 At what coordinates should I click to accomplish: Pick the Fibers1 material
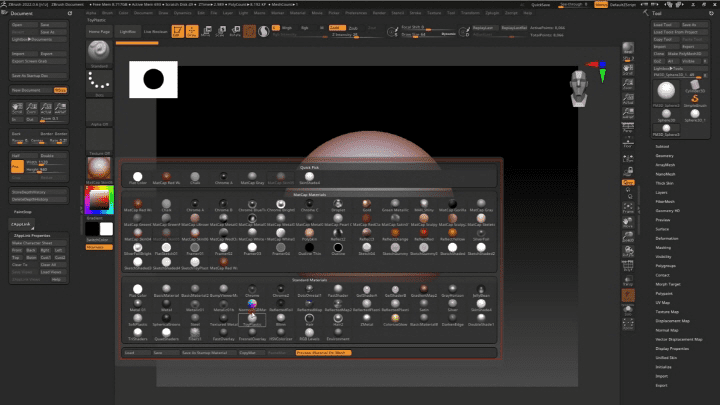click(195, 333)
